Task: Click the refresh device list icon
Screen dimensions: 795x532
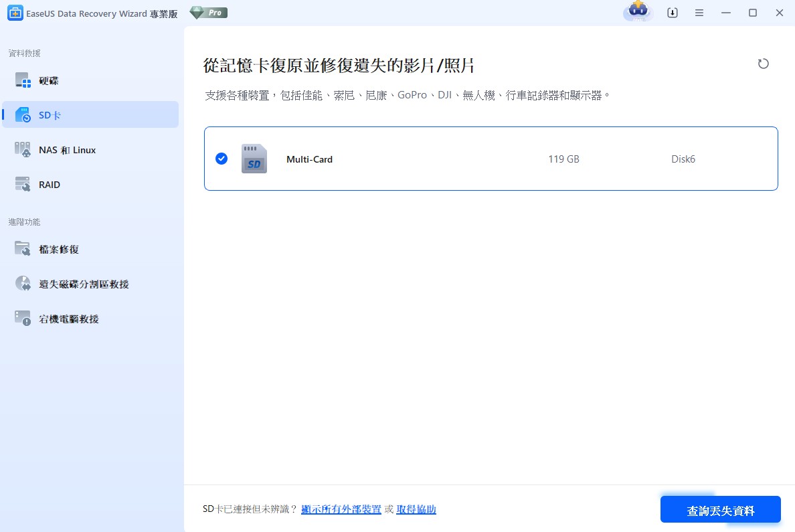Action: 763,64
